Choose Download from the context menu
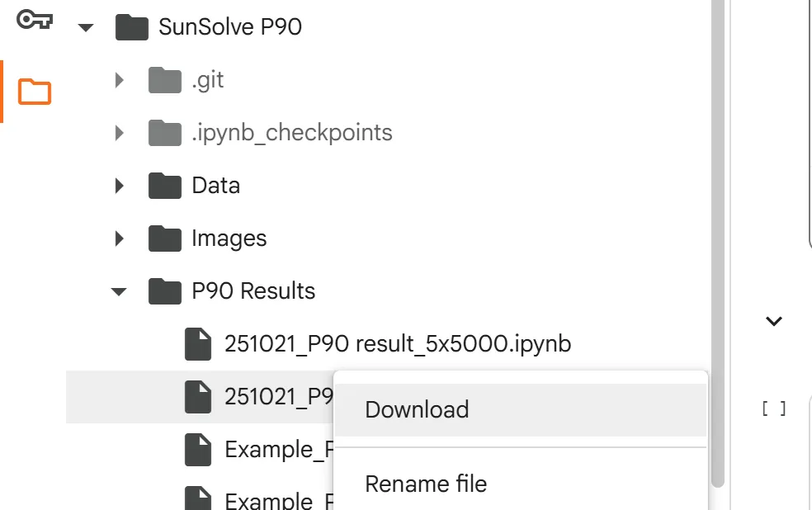Viewport: 812px width, 510px height. click(x=417, y=409)
